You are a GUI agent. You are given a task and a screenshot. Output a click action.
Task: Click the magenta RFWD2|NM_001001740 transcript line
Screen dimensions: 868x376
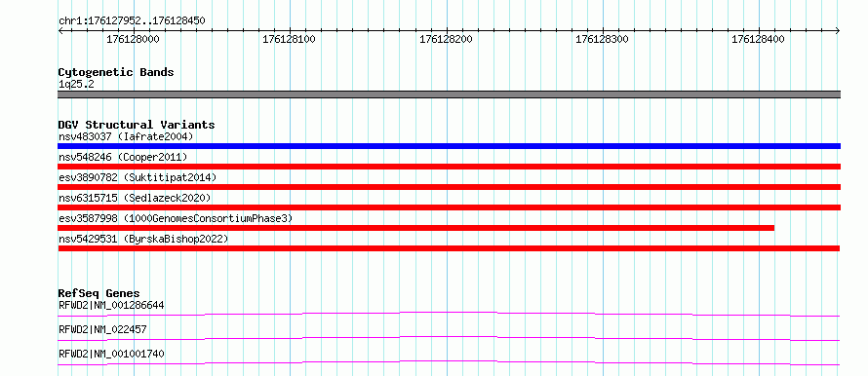pos(449,362)
